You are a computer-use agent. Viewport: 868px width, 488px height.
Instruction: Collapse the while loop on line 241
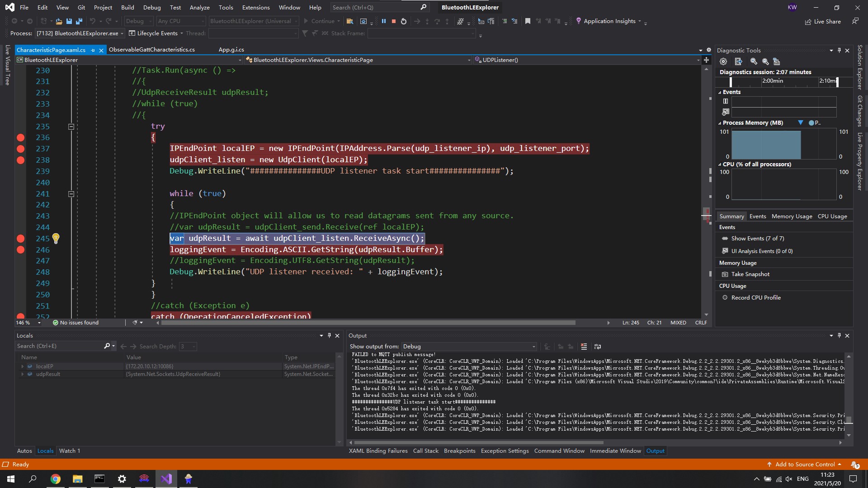(x=71, y=194)
